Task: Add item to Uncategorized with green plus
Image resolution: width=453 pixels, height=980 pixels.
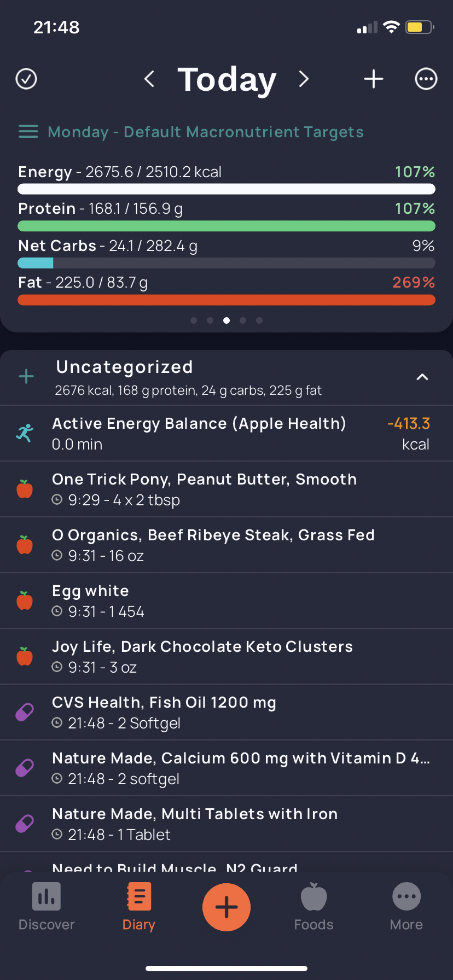Action: click(x=26, y=376)
